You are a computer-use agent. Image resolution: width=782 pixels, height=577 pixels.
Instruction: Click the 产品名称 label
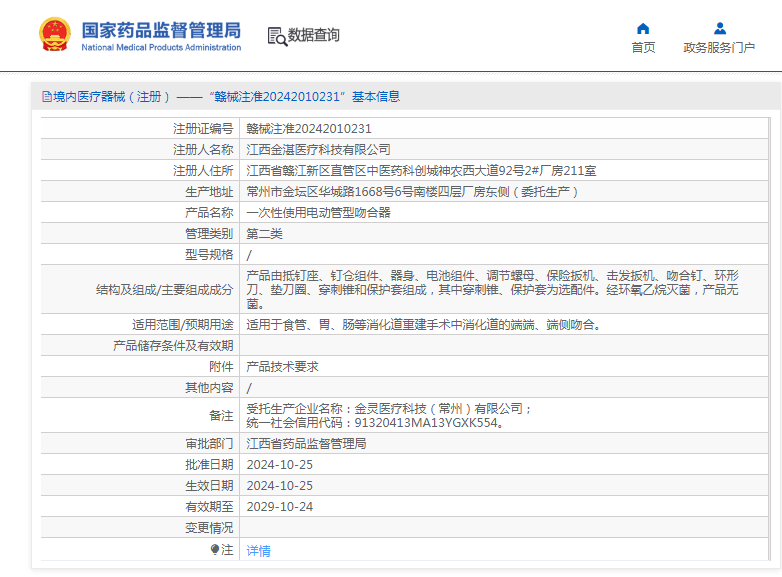point(209,212)
